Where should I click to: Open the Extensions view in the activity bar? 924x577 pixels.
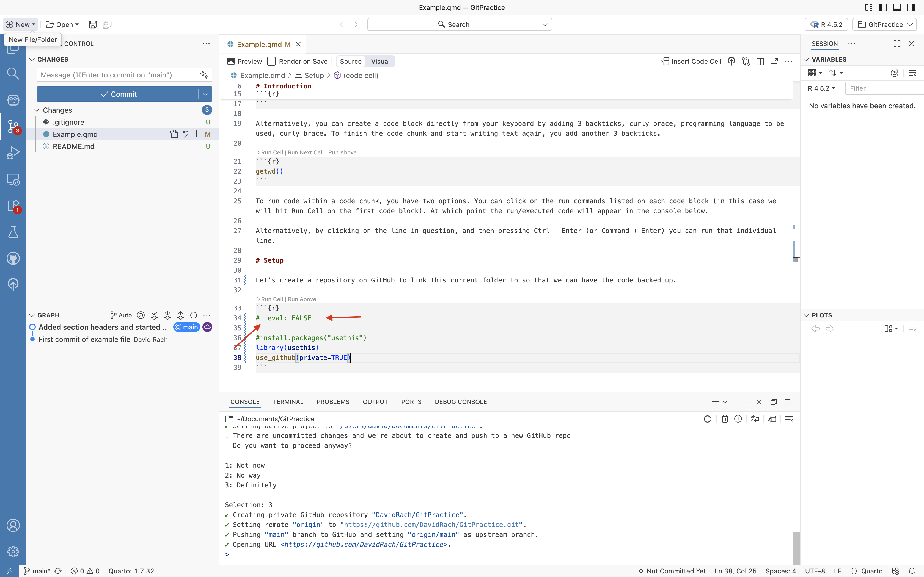(x=13, y=206)
